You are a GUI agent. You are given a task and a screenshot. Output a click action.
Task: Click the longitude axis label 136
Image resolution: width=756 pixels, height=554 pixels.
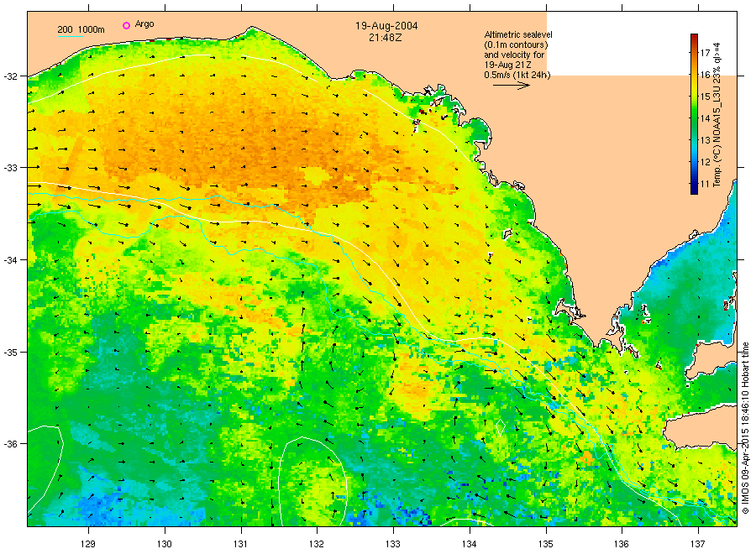622,544
